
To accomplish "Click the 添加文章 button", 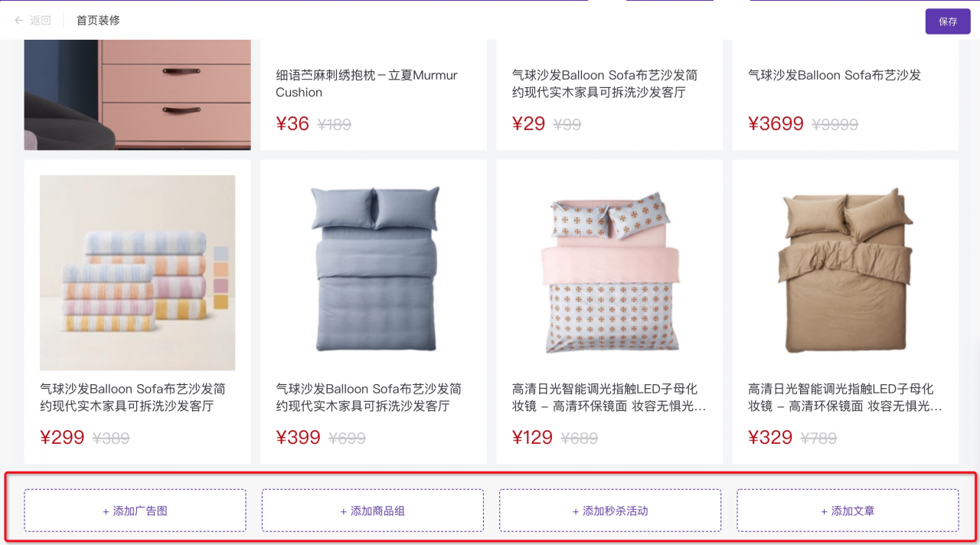I will pos(848,511).
